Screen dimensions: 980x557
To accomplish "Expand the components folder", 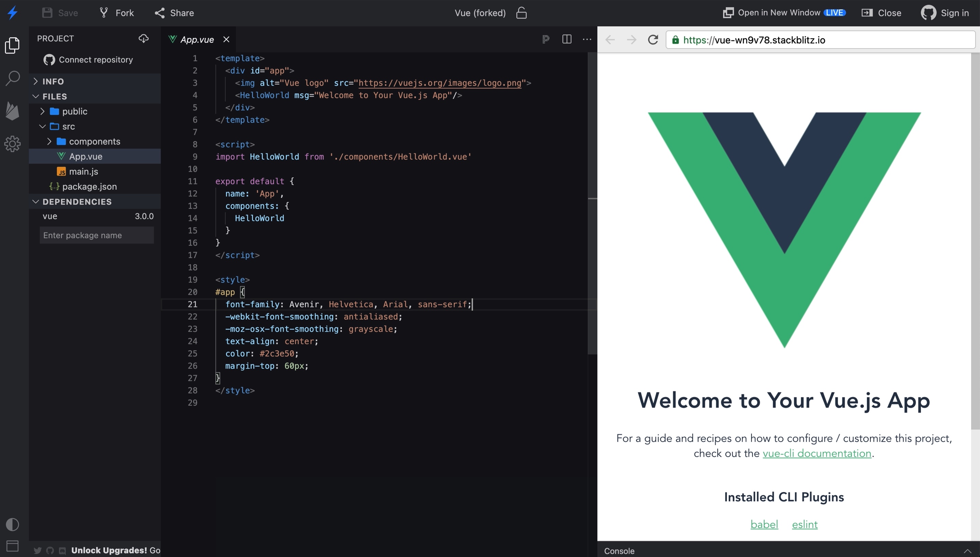I will (x=95, y=141).
